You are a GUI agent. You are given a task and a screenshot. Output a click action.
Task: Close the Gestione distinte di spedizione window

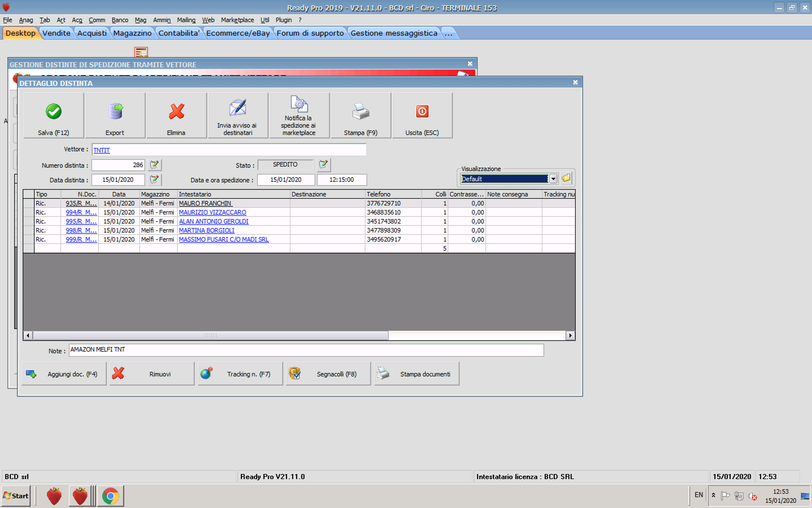(470, 64)
